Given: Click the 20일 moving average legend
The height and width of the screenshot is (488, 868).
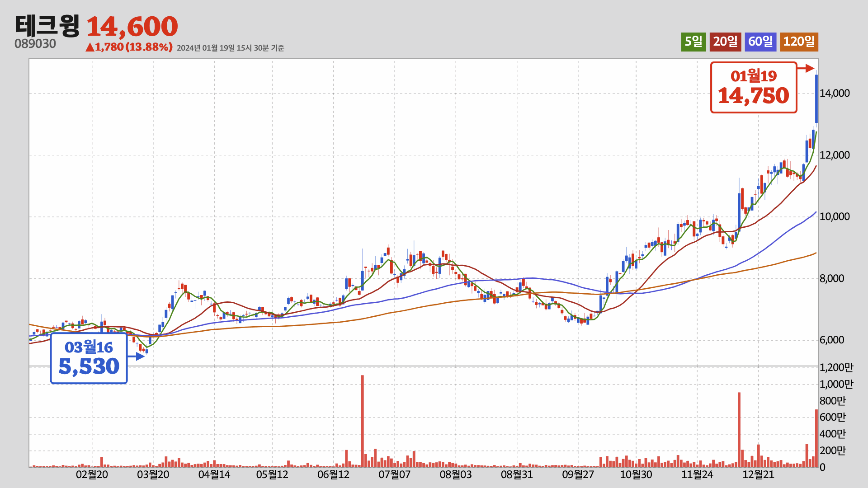Looking at the screenshot, I should click(725, 42).
